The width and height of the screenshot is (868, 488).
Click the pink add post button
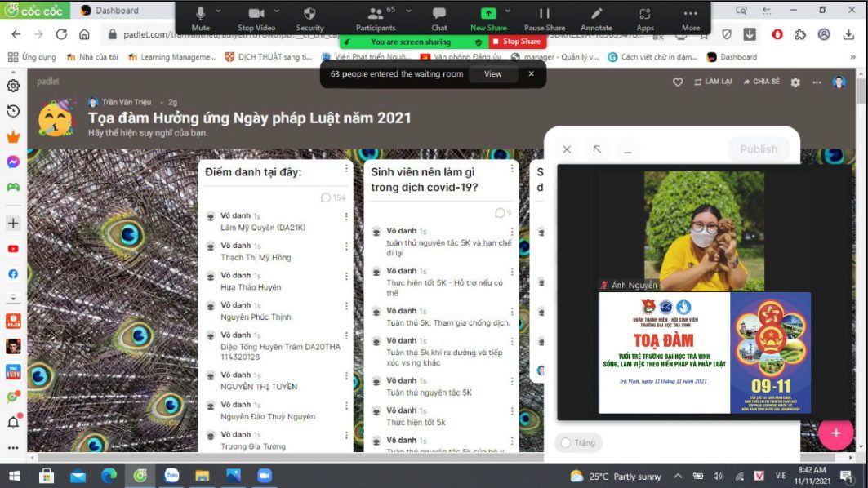point(835,433)
